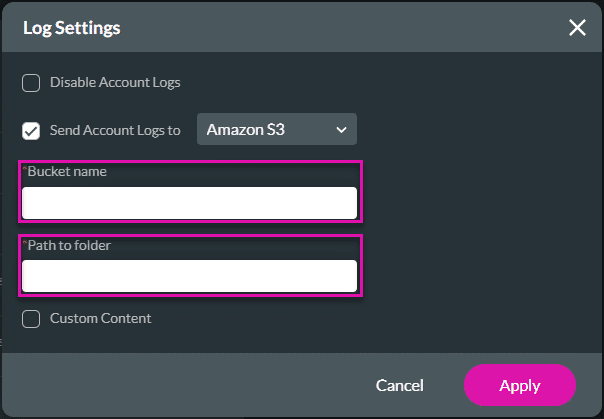Uncheck the Send Account Logs to checkbox

31,130
